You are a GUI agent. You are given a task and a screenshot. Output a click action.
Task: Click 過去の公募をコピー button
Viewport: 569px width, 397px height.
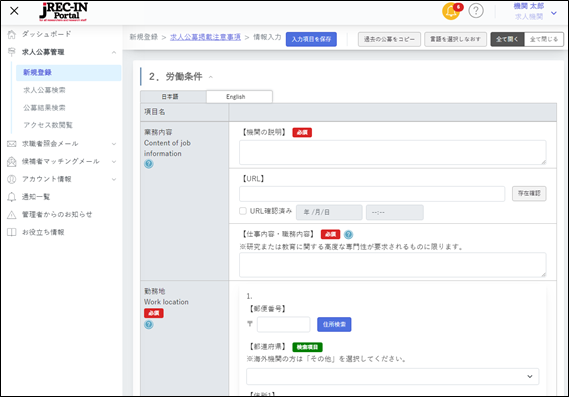[x=389, y=39]
